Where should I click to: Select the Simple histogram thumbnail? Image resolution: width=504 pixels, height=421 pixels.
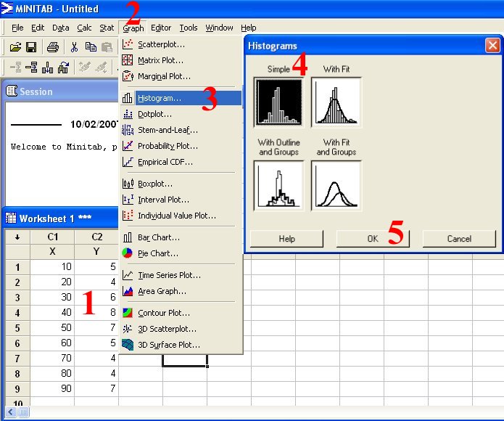coord(279,102)
